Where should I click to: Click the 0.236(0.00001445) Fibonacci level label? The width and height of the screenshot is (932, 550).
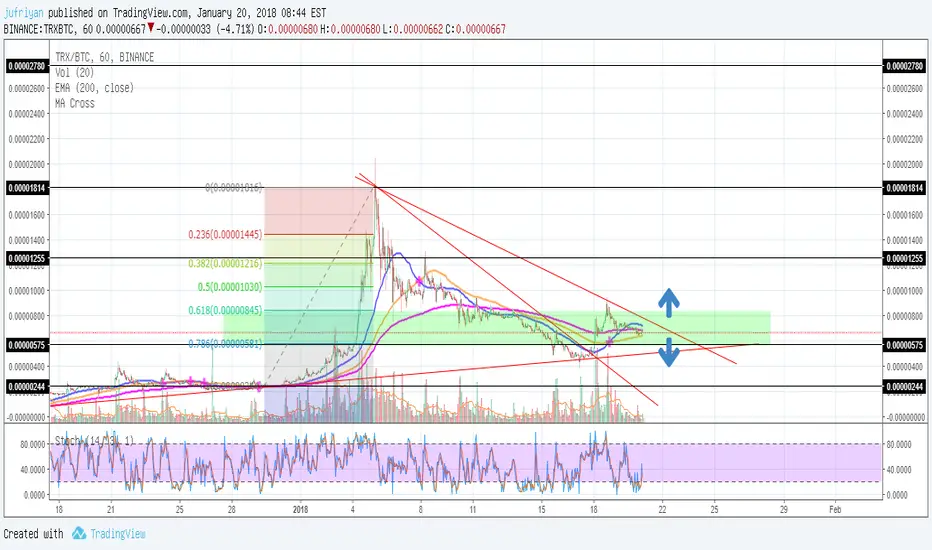click(225, 235)
